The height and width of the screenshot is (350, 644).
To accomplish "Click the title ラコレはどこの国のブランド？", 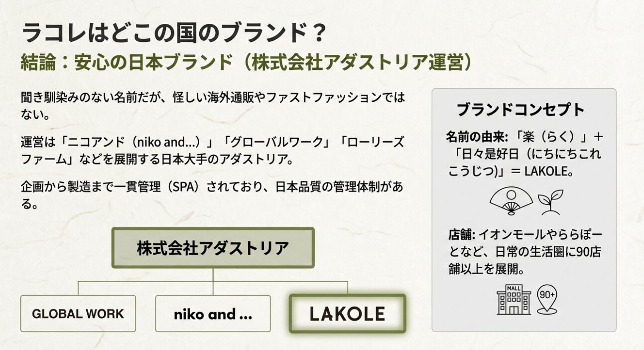I will 174,34.
